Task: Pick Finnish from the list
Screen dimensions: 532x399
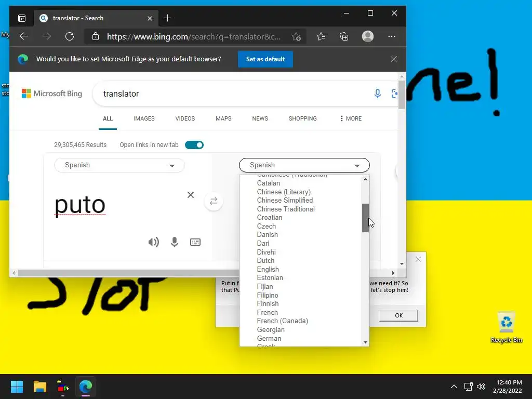Action: [x=268, y=303]
